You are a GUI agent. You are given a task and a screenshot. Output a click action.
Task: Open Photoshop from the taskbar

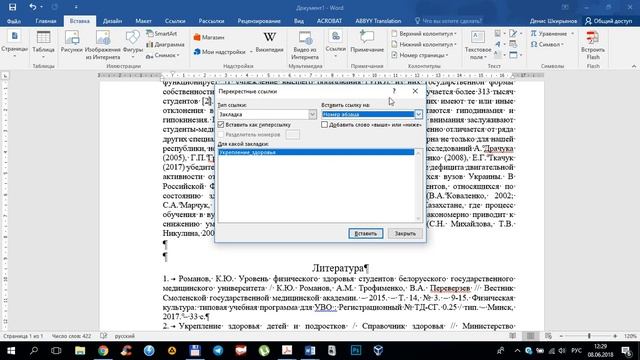[356, 350]
